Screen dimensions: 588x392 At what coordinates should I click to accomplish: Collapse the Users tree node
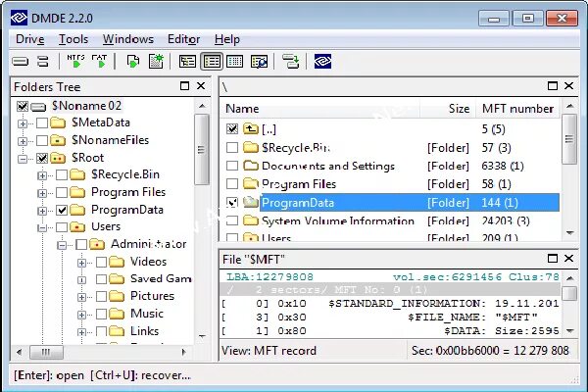(42, 227)
